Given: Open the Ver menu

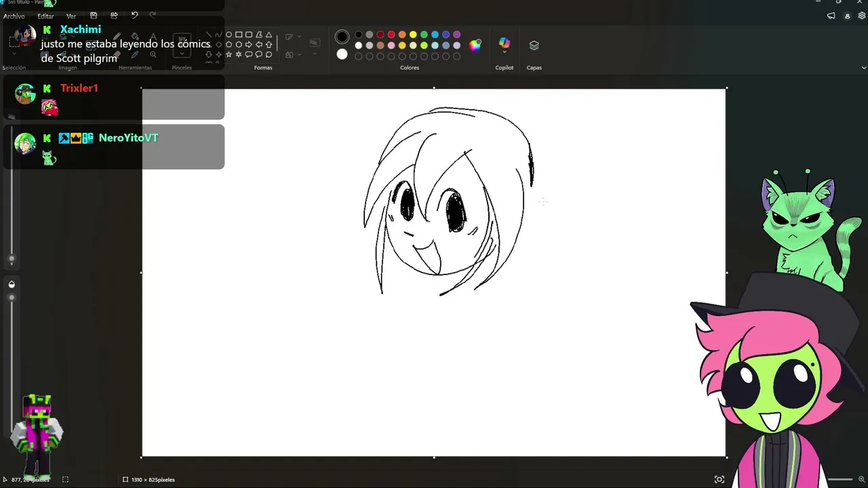Looking at the screenshot, I should [71, 16].
